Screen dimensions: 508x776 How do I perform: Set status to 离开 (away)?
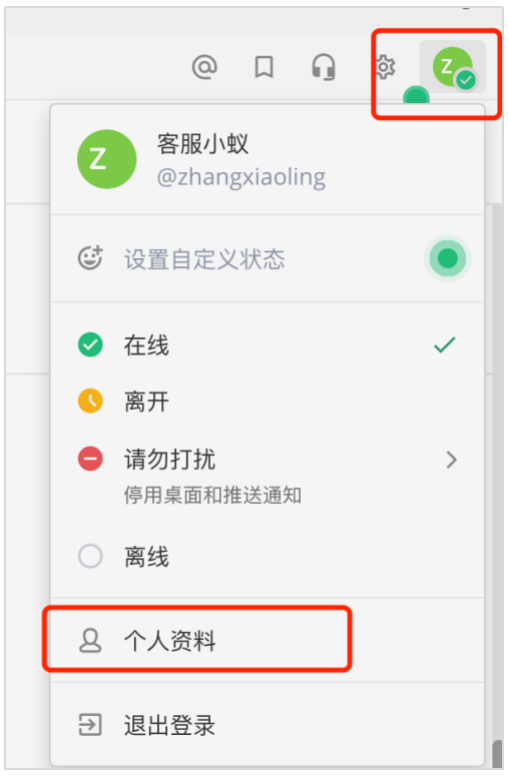coord(267,401)
